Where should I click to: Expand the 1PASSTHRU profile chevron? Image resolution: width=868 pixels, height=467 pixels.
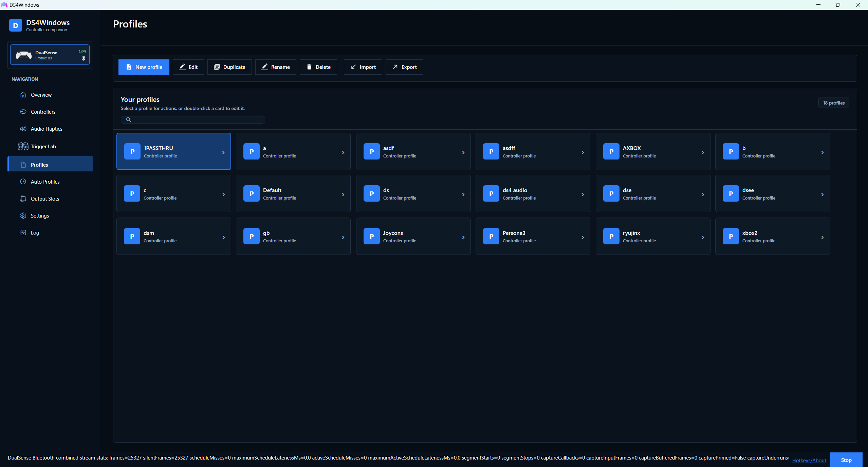point(223,152)
